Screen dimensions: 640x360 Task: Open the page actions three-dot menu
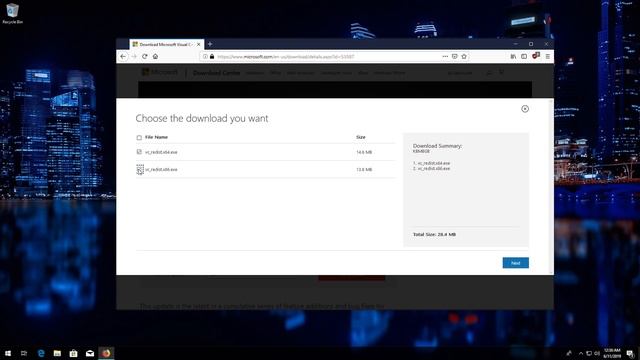pyautogui.click(x=445, y=57)
